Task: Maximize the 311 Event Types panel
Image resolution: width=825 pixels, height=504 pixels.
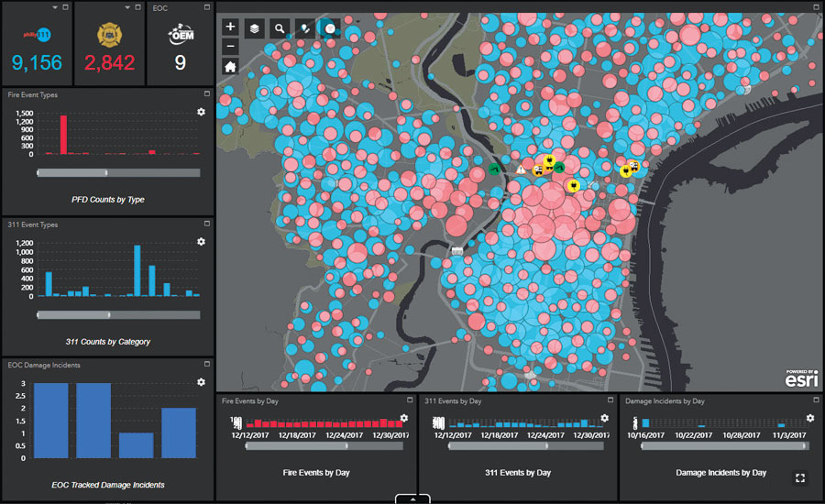Action: tap(207, 224)
